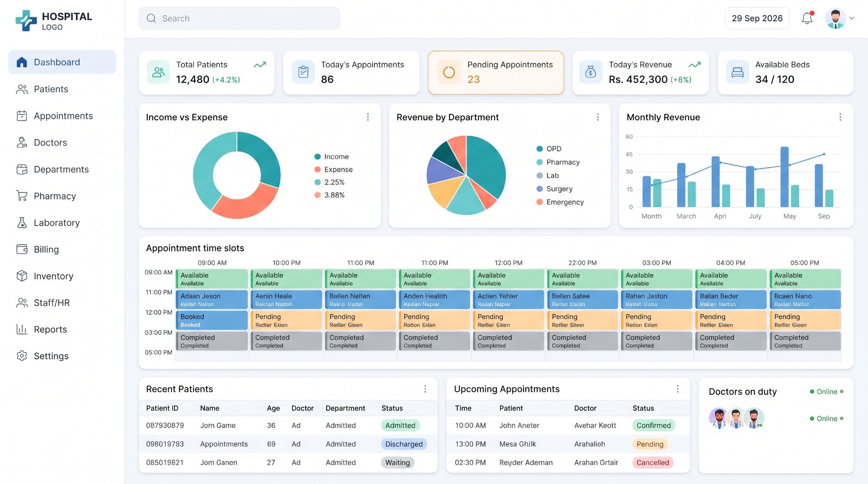
Task: Open Income vs Expense options menu
Action: [368, 117]
